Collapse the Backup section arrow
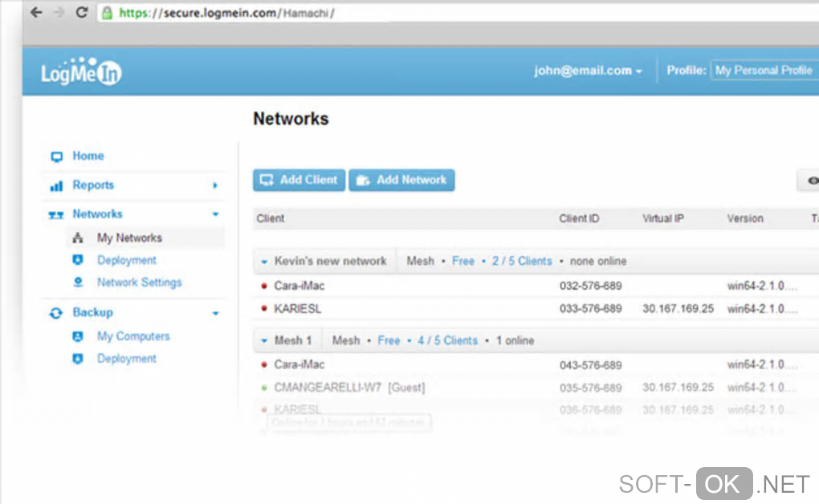Viewport: 819px width, 504px height. [x=215, y=313]
